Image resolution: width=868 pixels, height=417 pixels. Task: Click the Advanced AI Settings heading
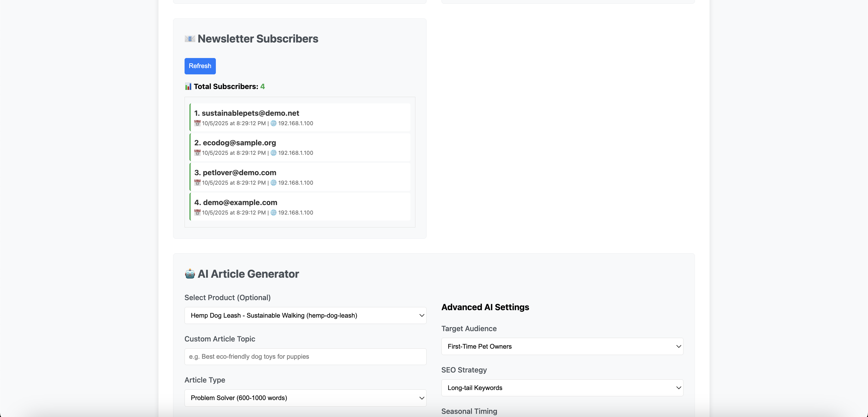click(485, 307)
